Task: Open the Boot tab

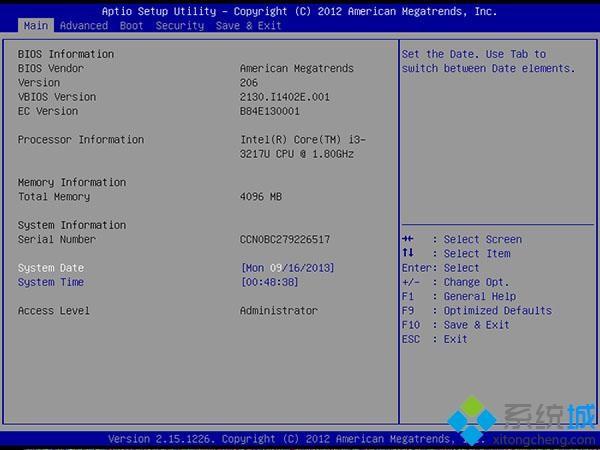Action: 131,26
